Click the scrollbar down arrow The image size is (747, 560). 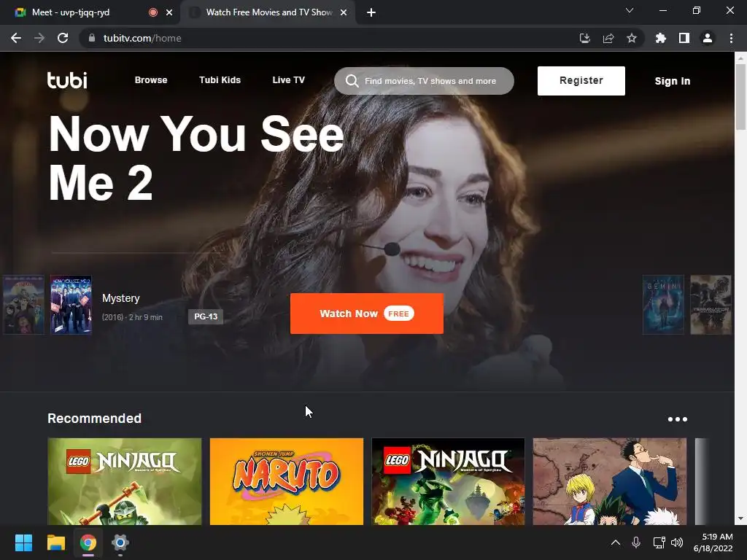(741, 518)
